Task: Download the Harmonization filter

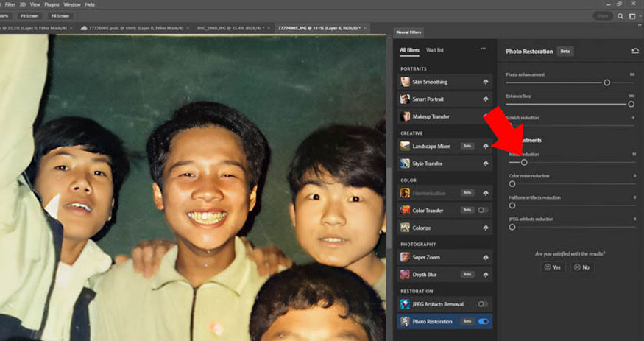Action: (486, 193)
